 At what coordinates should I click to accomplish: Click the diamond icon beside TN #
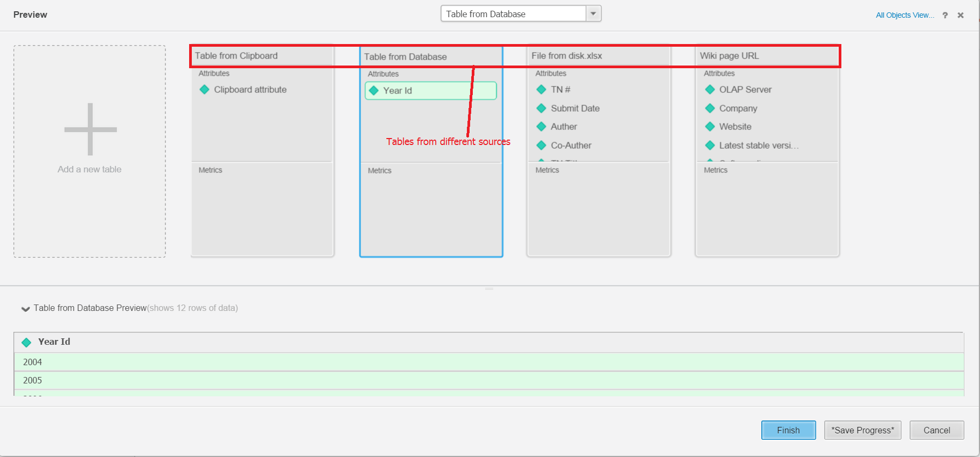click(541, 90)
